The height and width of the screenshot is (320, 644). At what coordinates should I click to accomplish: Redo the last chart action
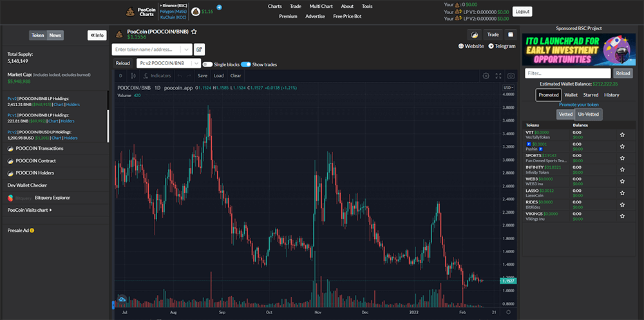[x=189, y=75]
